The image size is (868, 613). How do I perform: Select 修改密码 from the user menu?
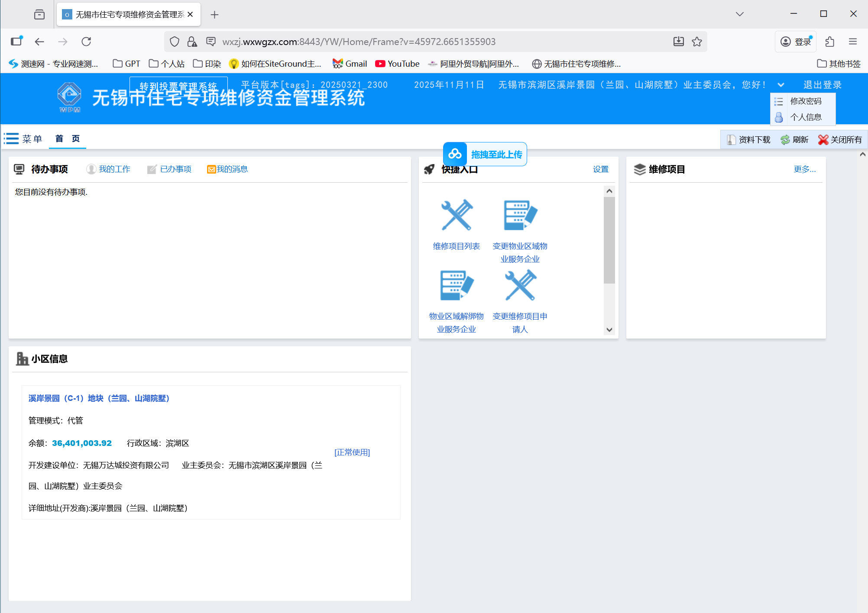click(x=805, y=101)
